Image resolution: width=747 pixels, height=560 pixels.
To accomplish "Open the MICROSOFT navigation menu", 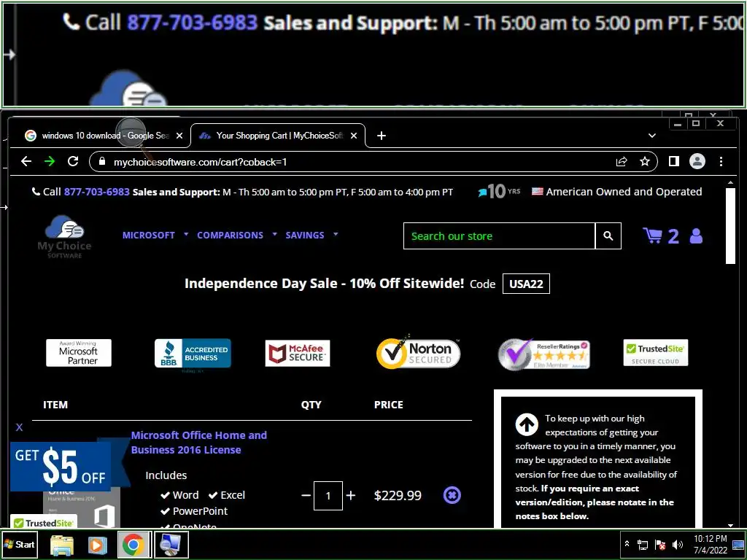I will point(149,236).
